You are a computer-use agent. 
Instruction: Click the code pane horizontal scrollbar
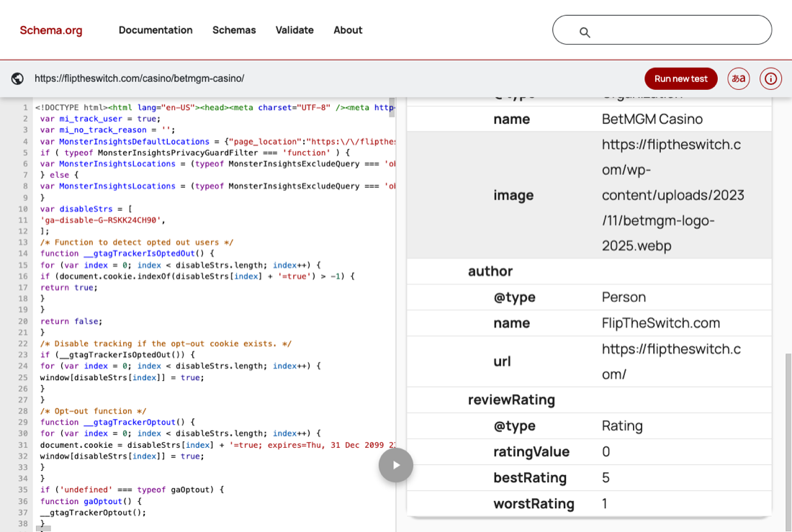click(43, 529)
